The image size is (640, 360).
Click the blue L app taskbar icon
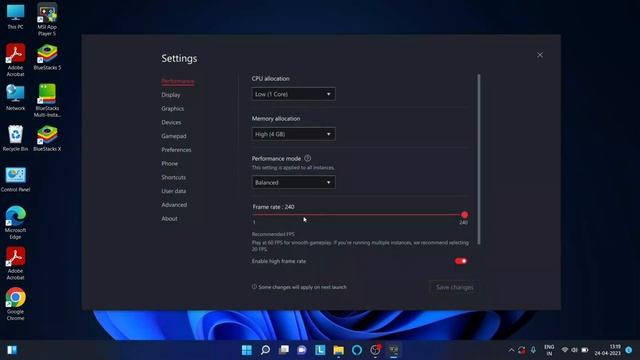320,350
